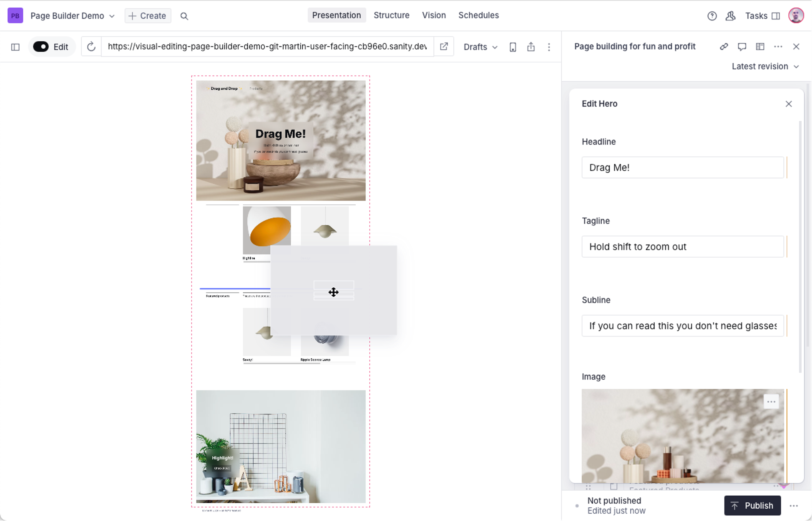This screenshot has height=521, width=812.
Task: Copy document link icon
Action: coord(724,47)
